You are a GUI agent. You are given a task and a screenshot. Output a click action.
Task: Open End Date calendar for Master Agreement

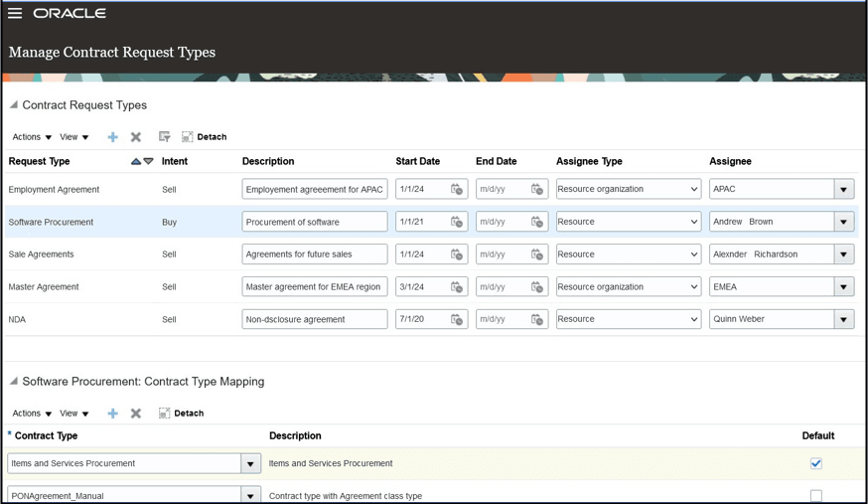(x=537, y=287)
